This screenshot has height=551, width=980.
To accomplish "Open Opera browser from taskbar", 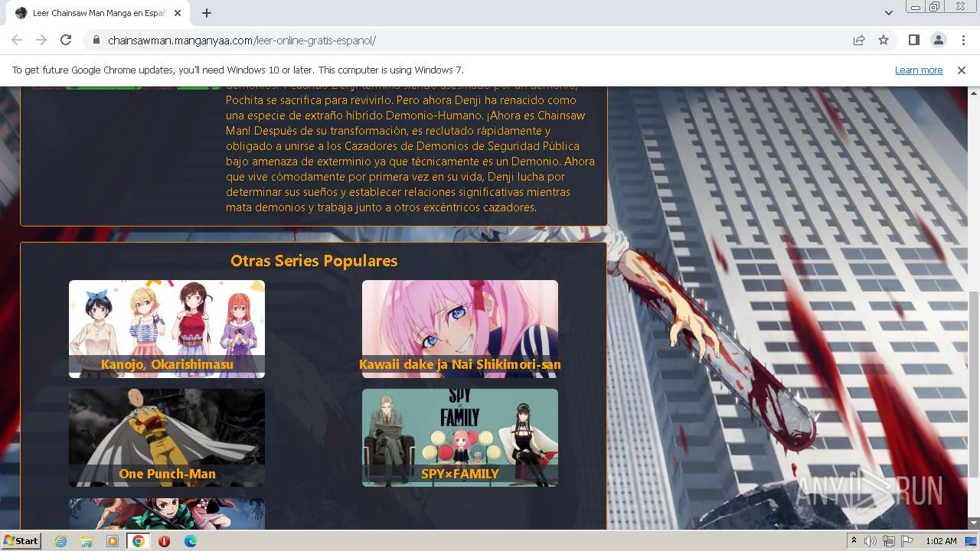I will 164,541.
